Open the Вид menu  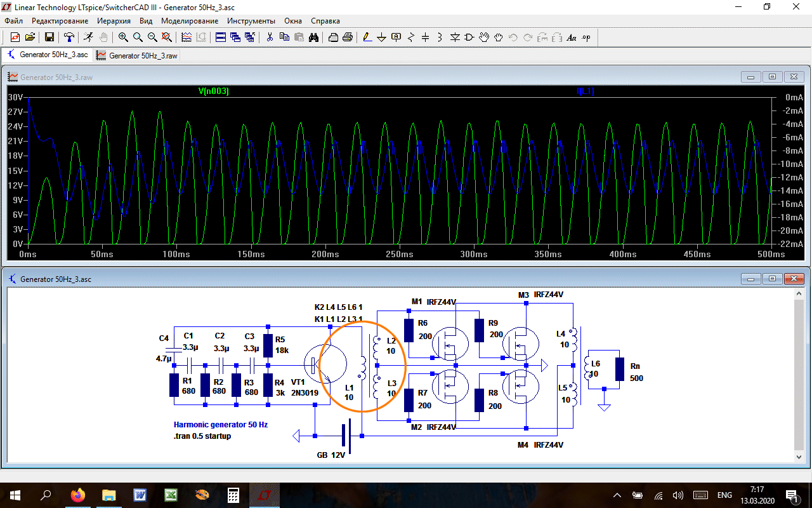coord(146,21)
